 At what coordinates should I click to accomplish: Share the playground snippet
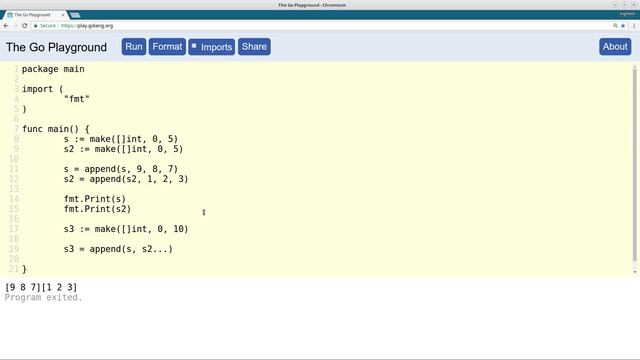coord(254,47)
